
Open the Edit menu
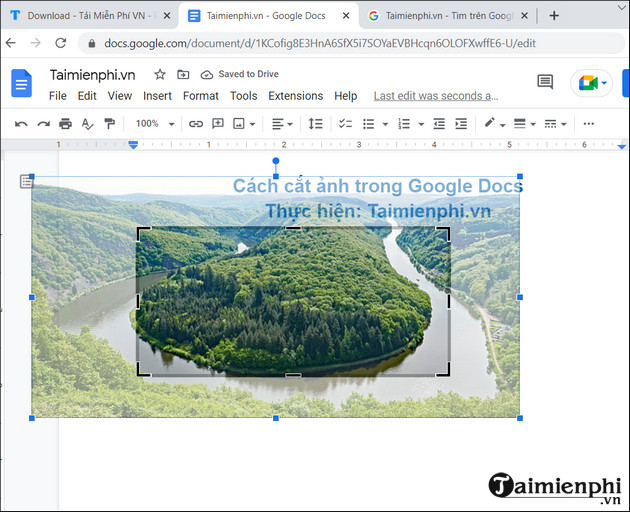coord(87,96)
